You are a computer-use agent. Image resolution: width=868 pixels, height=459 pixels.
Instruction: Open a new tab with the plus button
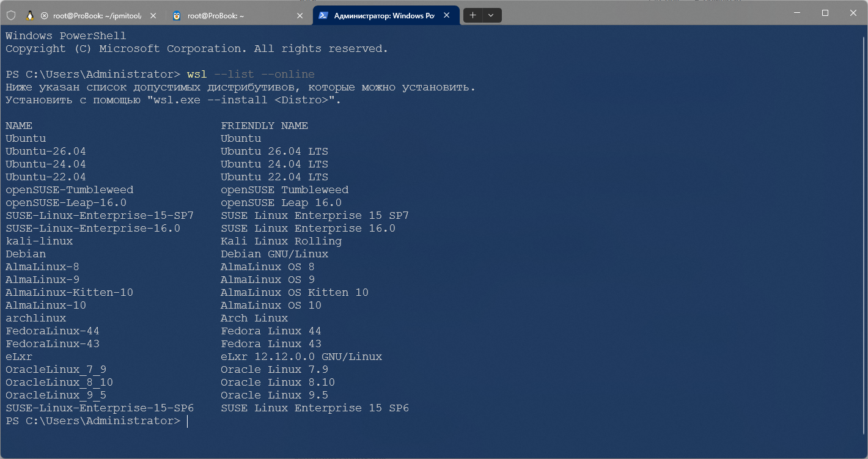[x=473, y=15]
